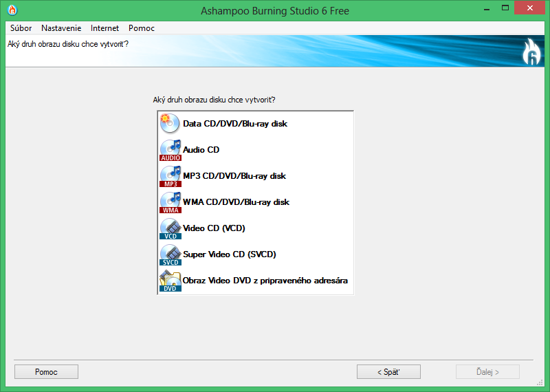Close the Ashampoo Burning Studio window

pos(529,8)
